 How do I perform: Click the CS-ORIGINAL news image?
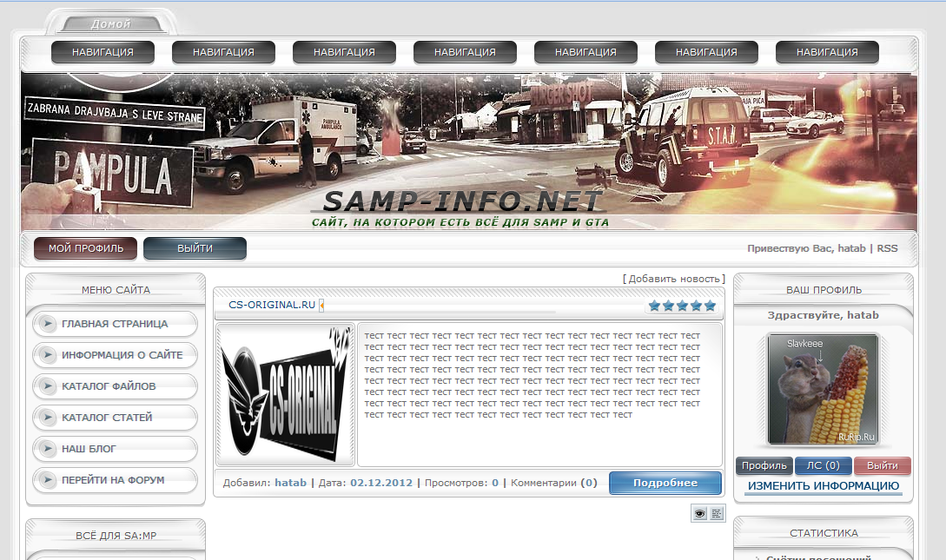point(286,395)
